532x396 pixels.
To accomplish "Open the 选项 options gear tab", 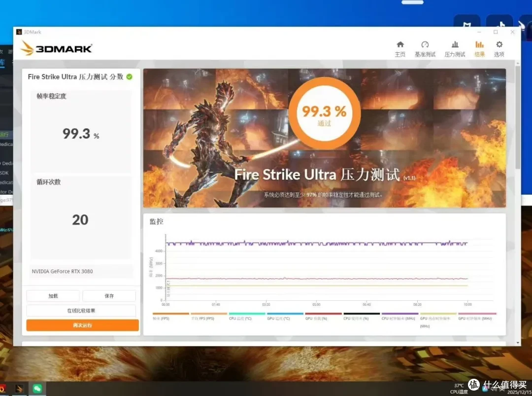I will click(499, 49).
